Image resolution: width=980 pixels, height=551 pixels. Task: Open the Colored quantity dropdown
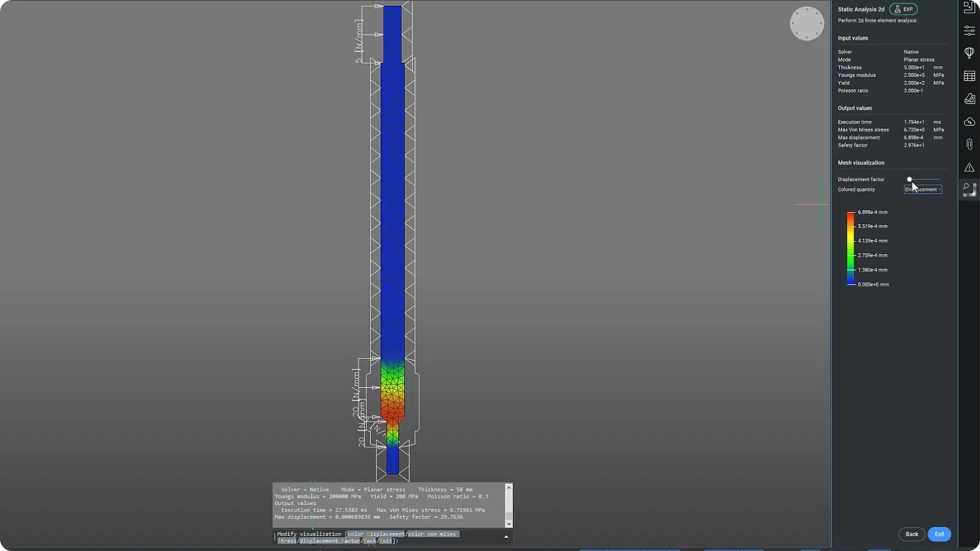(x=923, y=190)
